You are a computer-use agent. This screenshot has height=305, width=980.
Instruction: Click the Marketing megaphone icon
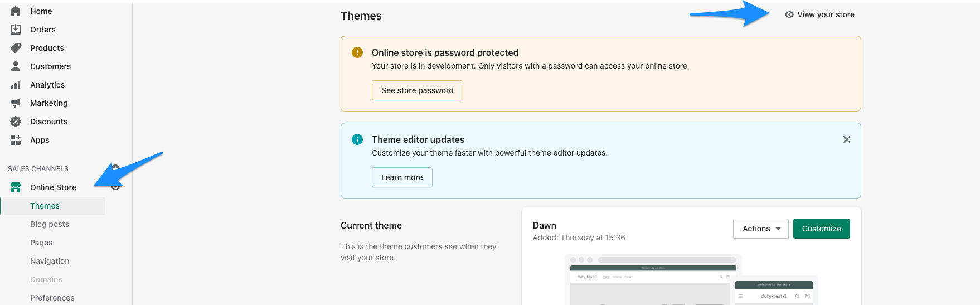pyautogui.click(x=16, y=103)
